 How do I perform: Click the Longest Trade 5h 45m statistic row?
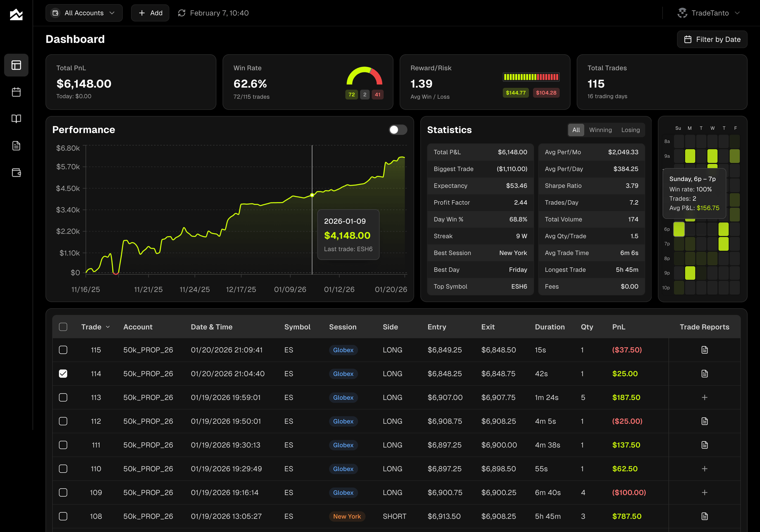pos(591,270)
